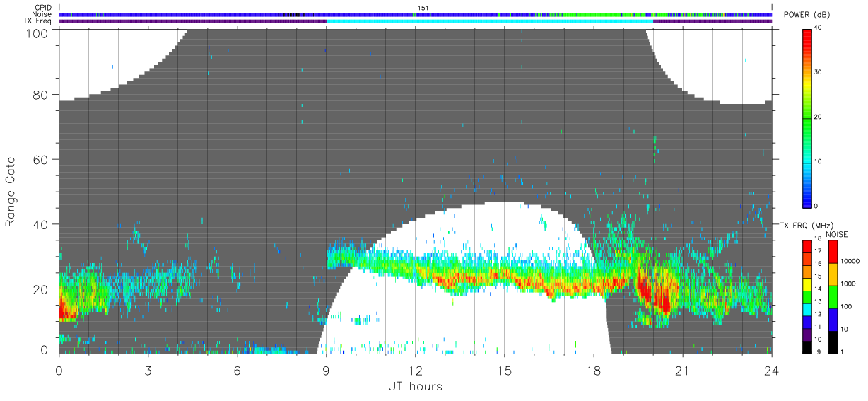
Task: Pick the cyan 12–13 MHz TX FRQ swatch
Action: (807, 309)
